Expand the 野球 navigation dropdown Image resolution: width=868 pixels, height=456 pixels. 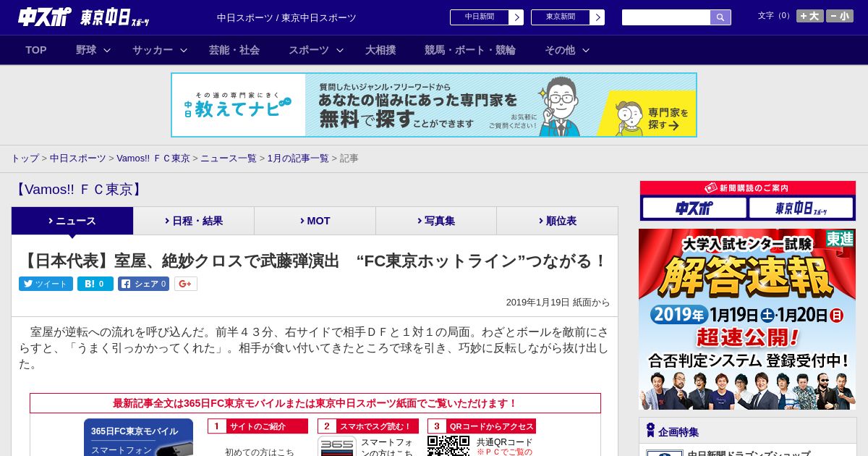pyautogui.click(x=93, y=50)
